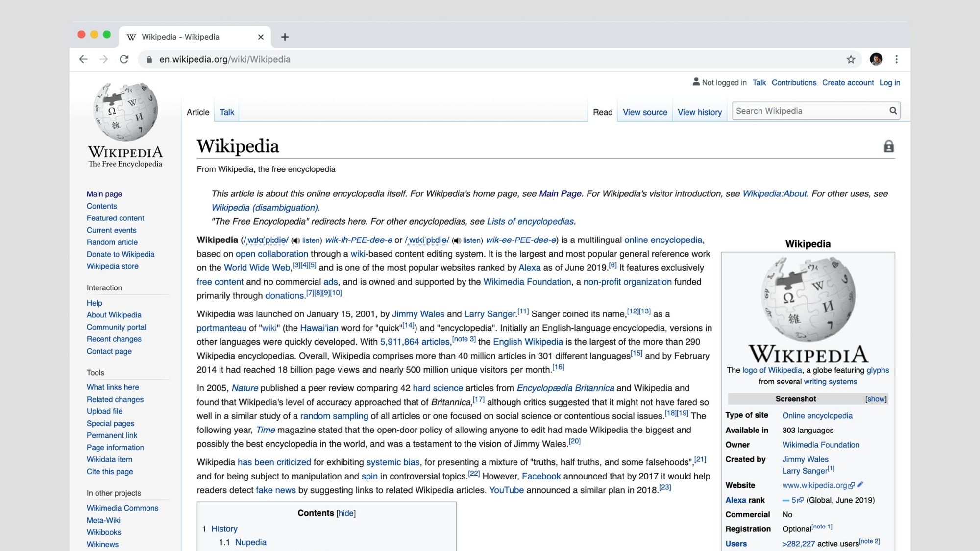
Task: Open the View history tab
Action: point(700,112)
